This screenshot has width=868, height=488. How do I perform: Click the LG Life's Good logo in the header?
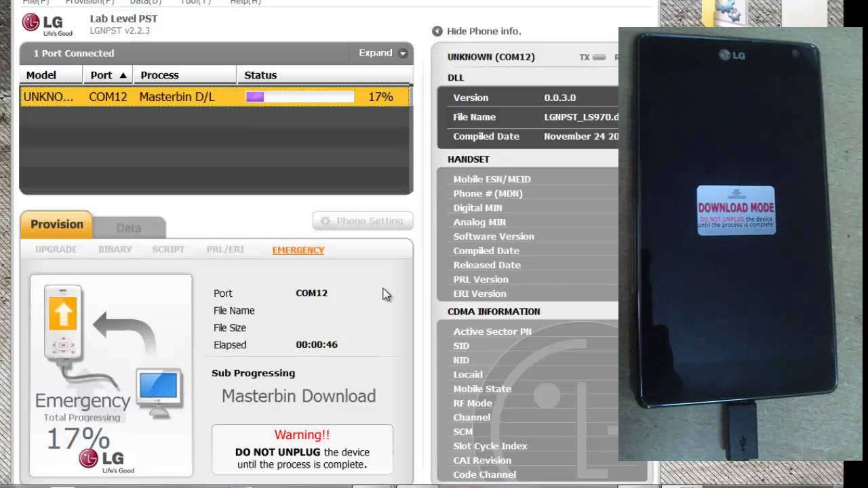coord(47,24)
